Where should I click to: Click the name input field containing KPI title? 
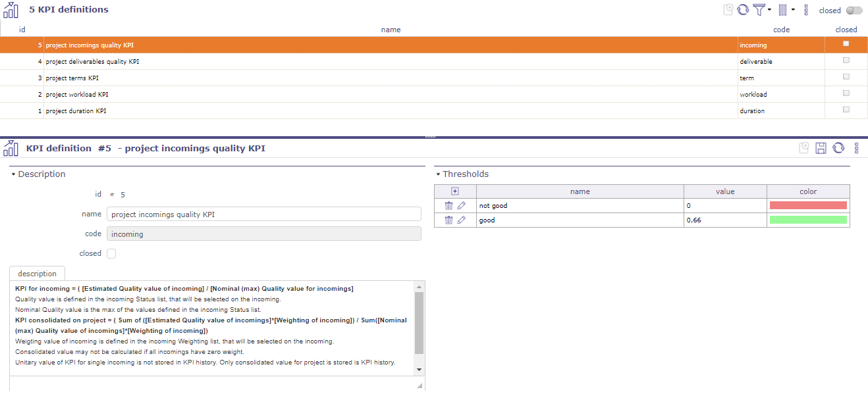pos(263,214)
